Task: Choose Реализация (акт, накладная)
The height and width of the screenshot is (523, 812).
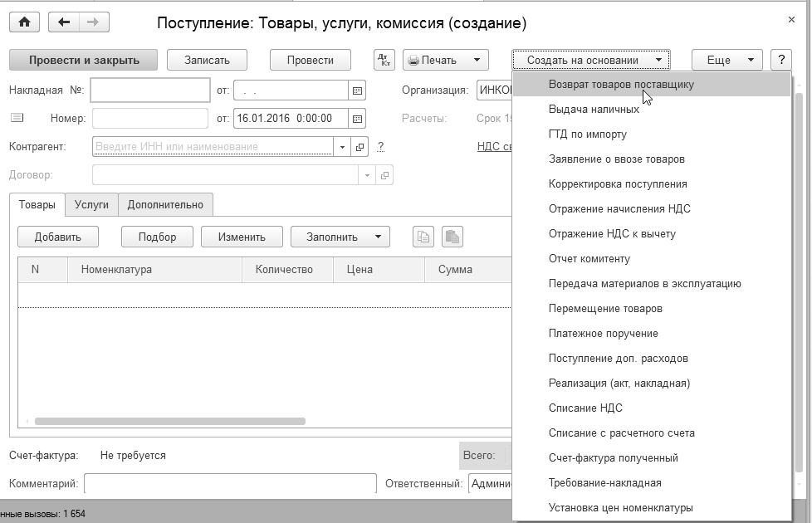Action: [652, 383]
